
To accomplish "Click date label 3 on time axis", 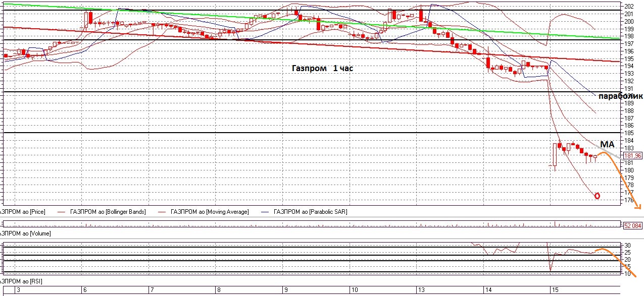I will 19,290.
